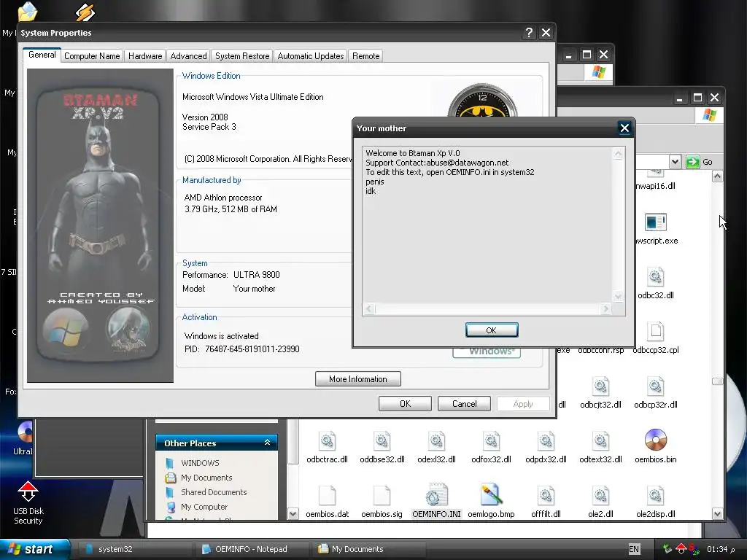Click More Information button

pos(357,379)
